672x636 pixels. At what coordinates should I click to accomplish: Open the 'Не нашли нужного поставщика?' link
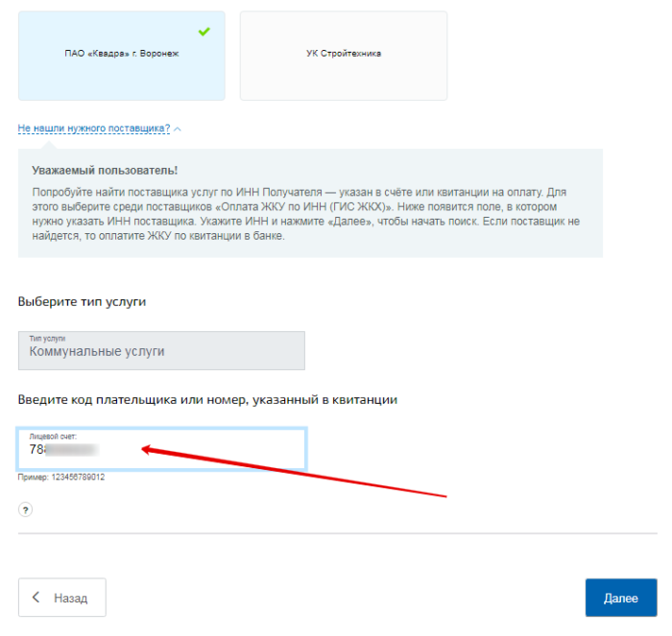(x=94, y=128)
